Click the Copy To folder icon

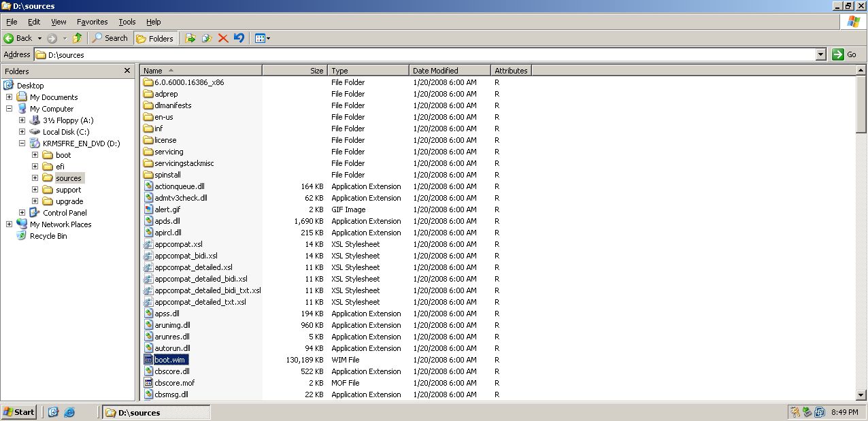[x=207, y=38]
